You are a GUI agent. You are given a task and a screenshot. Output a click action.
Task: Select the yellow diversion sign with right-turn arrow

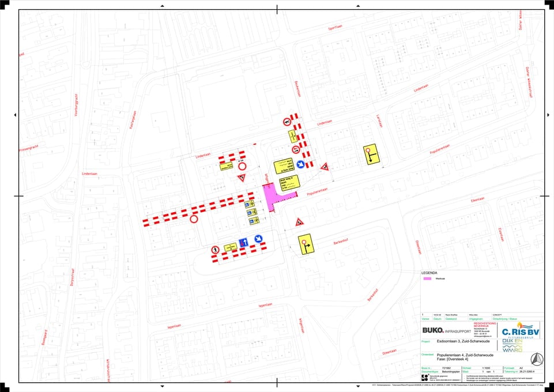point(306,245)
